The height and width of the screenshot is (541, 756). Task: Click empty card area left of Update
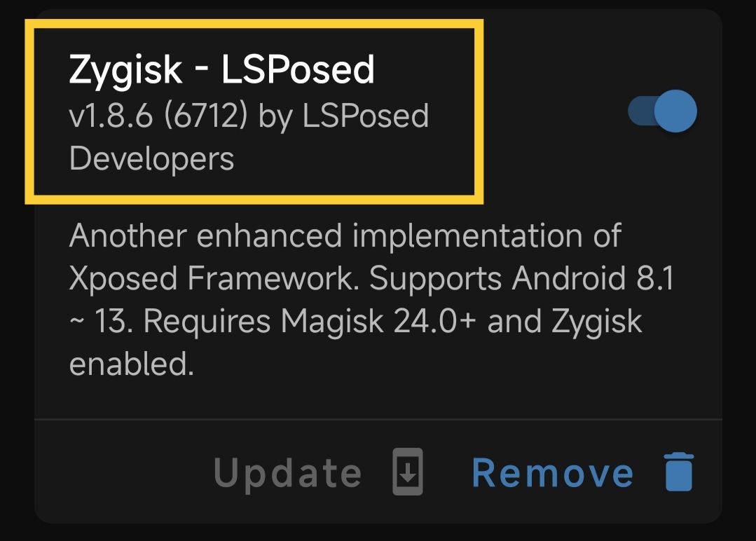[121, 472]
